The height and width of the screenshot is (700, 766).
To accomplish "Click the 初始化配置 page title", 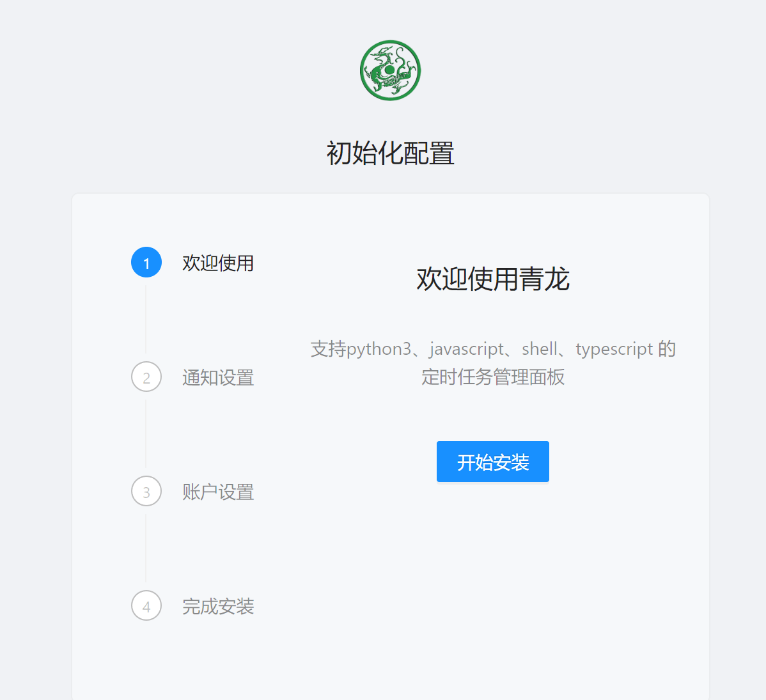I will [x=390, y=153].
